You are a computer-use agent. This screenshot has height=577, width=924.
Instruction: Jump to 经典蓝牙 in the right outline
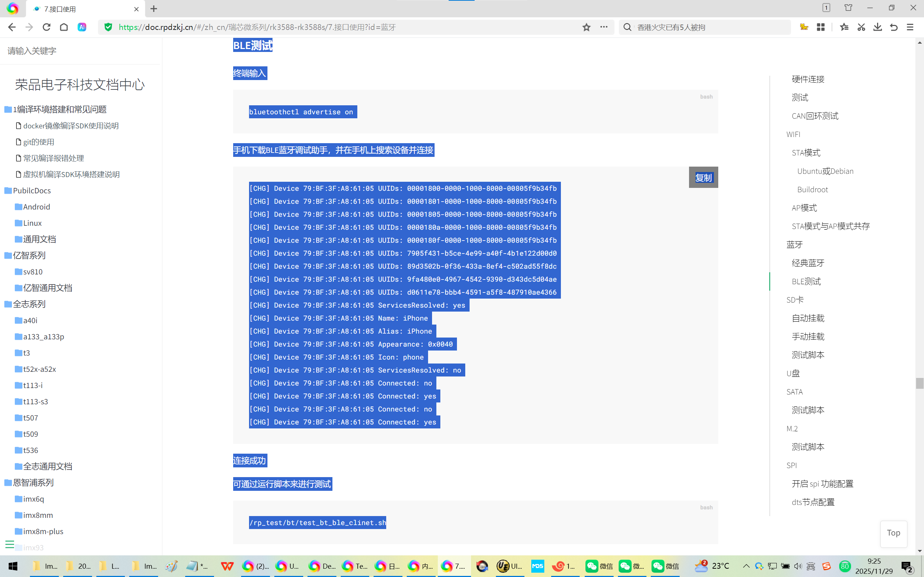click(808, 263)
